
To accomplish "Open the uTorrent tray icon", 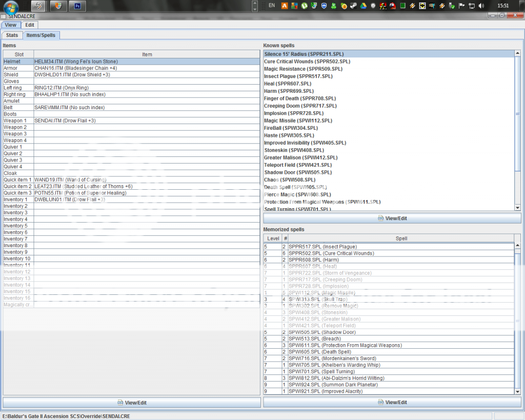I will click(x=304, y=6).
